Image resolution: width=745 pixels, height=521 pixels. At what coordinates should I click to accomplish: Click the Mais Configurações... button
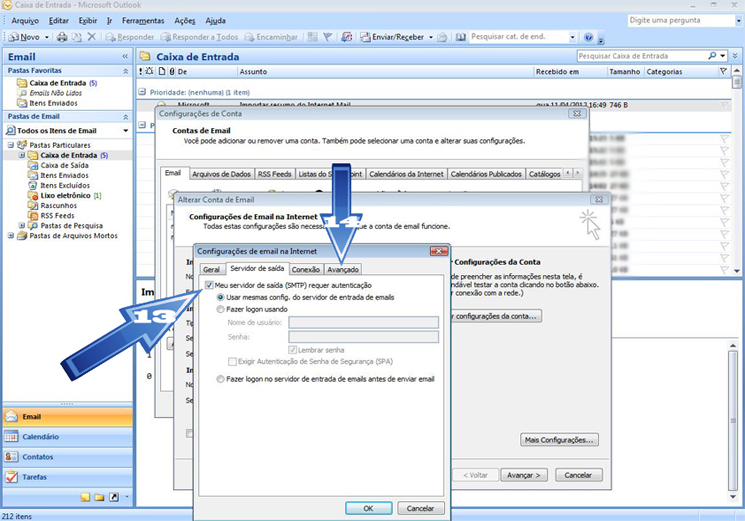[x=559, y=440]
